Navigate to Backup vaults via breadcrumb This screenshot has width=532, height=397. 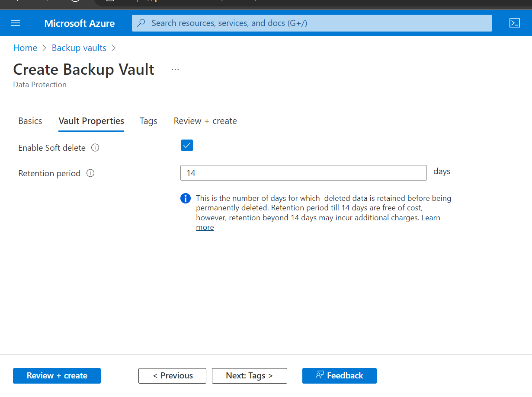click(x=79, y=48)
